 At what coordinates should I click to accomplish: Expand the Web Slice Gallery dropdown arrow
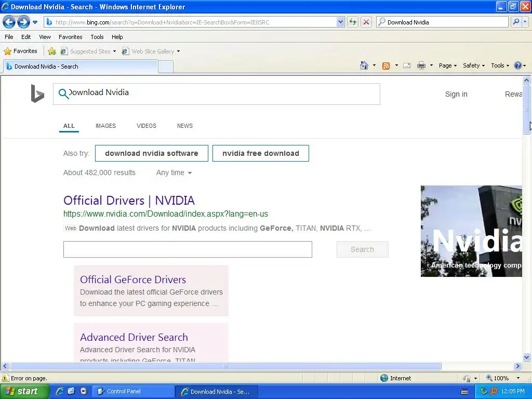pyautogui.click(x=179, y=51)
